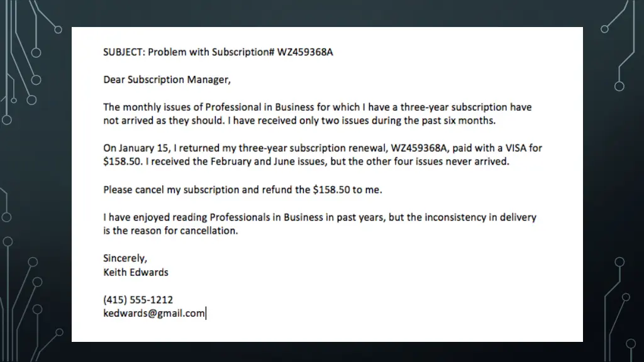
Task: Click the word SUBJECT in the heading
Action: (123, 52)
